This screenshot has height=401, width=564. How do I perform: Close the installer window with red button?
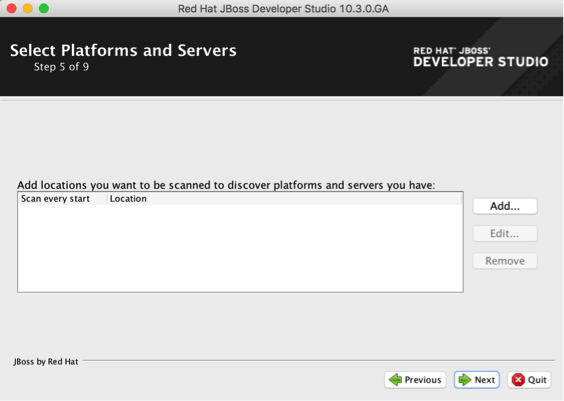click(x=12, y=8)
